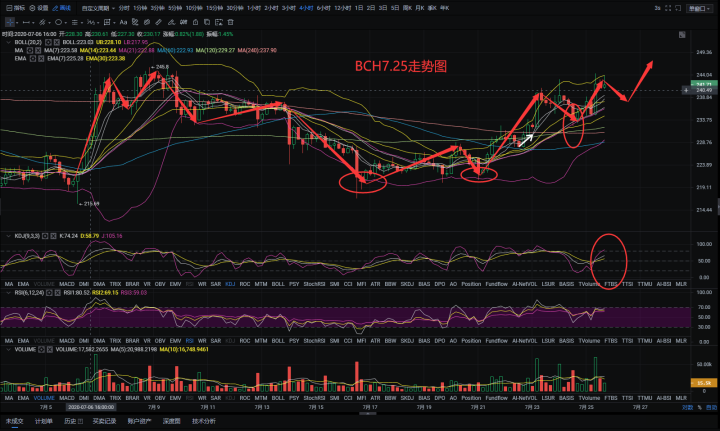Select MACD in the KDJ indicator strip
This screenshot has width=720, height=431.
pyautogui.click(x=67, y=285)
